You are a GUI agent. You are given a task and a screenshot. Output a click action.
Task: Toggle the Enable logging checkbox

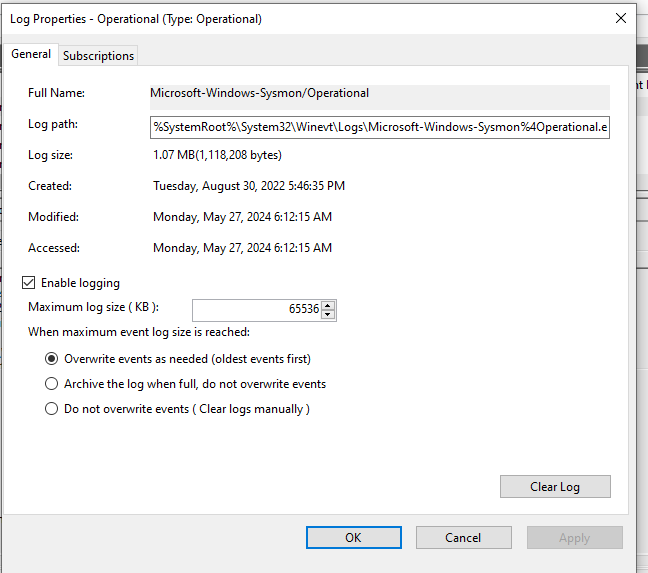[x=29, y=283]
